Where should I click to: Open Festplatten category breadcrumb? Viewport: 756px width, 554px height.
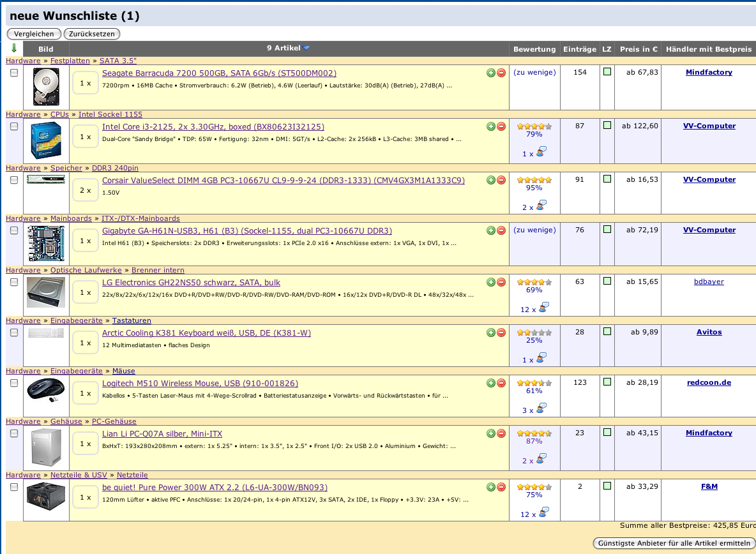pyautogui.click(x=70, y=61)
